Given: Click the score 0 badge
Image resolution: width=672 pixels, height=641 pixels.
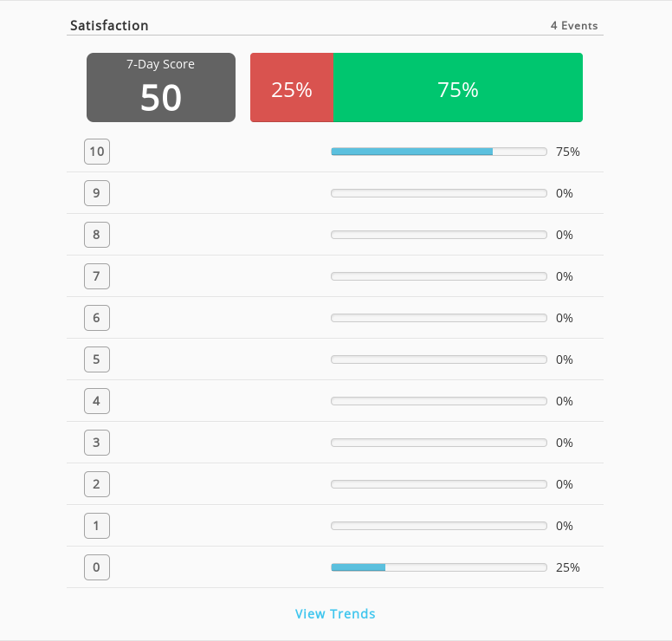Looking at the screenshot, I should click(97, 567).
